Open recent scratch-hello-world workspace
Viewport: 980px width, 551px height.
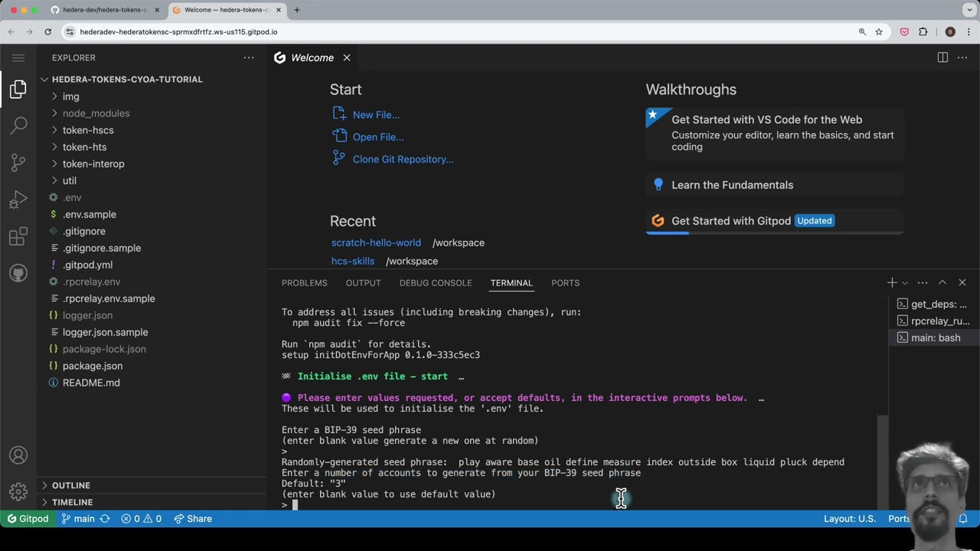click(376, 243)
